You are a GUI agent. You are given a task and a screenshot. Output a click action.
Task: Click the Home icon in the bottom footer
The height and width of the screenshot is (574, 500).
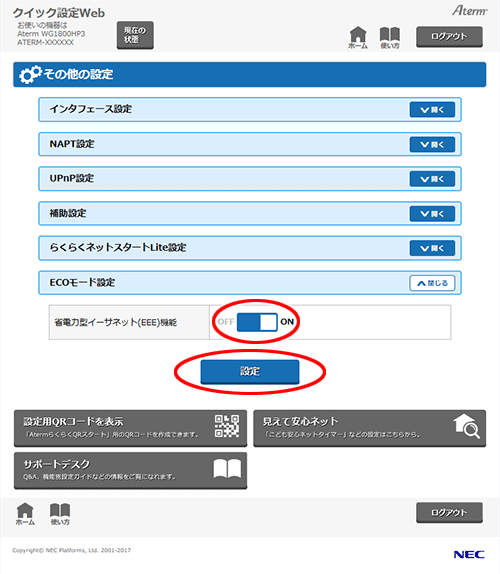point(25,514)
